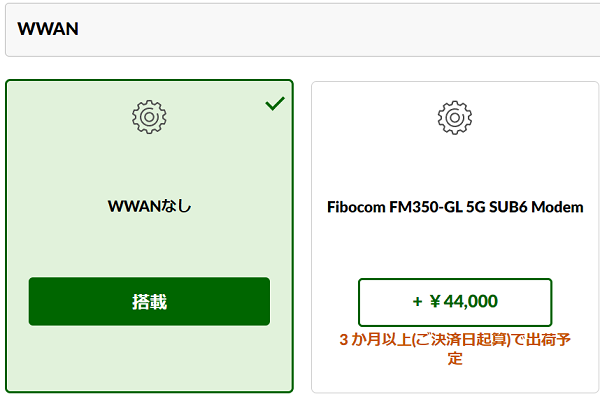Select Fibocom FM350-GL 5G SUB6 Modem label
The height and width of the screenshot is (401, 600).
coord(455,207)
